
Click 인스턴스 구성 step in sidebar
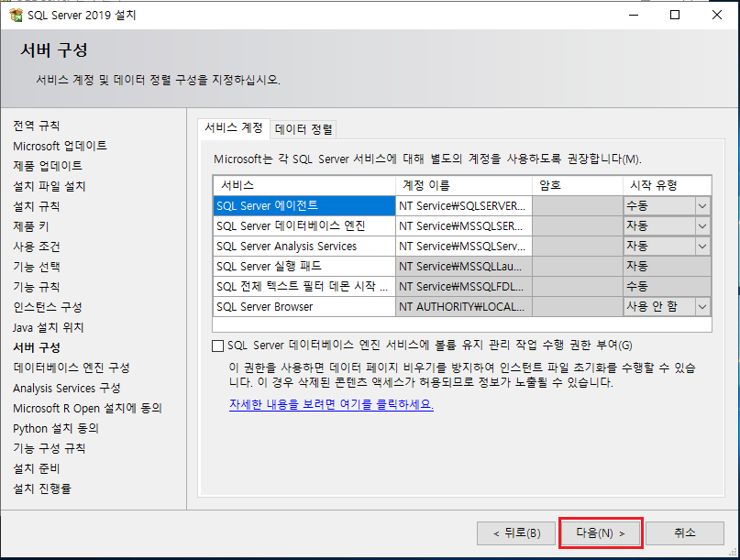click(48, 308)
